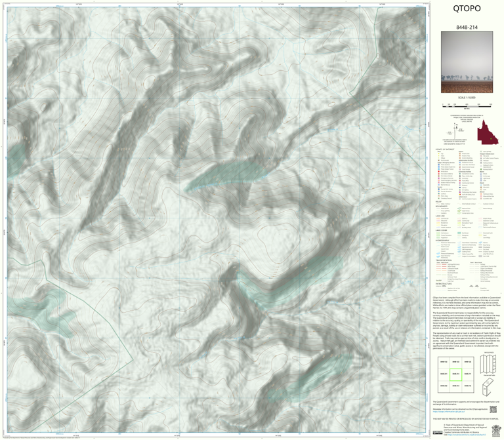This screenshot has height=440, width=504.
Task: Click the LAND COVER legend heading
Action: click(441, 230)
